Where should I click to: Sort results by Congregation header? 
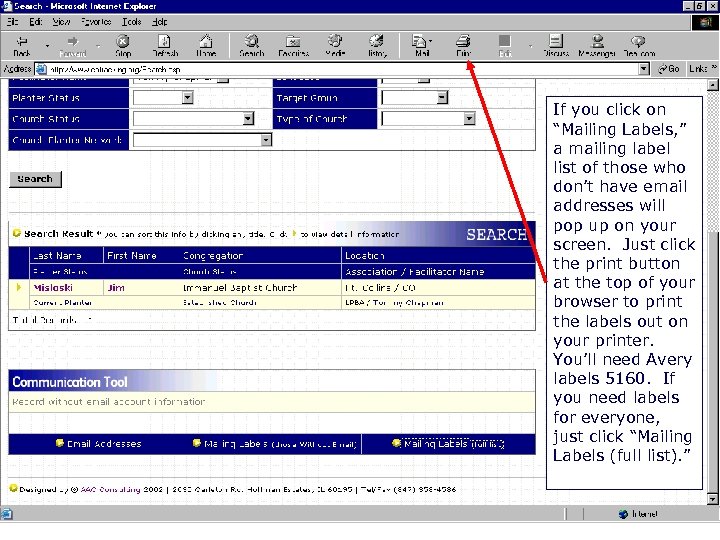point(213,255)
